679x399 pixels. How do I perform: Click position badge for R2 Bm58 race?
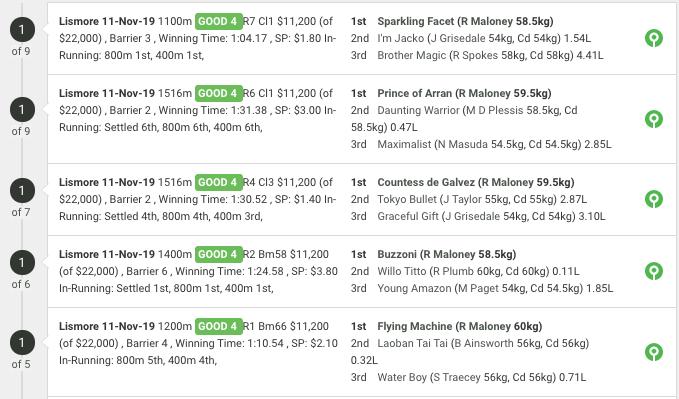tap(22, 263)
